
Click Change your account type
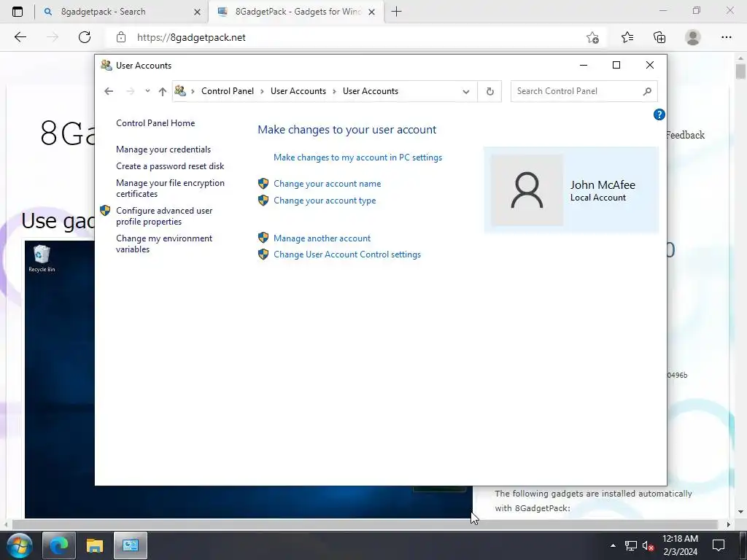click(x=325, y=201)
